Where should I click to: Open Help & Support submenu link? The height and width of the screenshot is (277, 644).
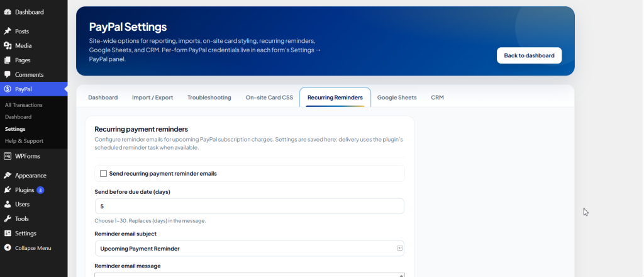(x=24, y=141)
